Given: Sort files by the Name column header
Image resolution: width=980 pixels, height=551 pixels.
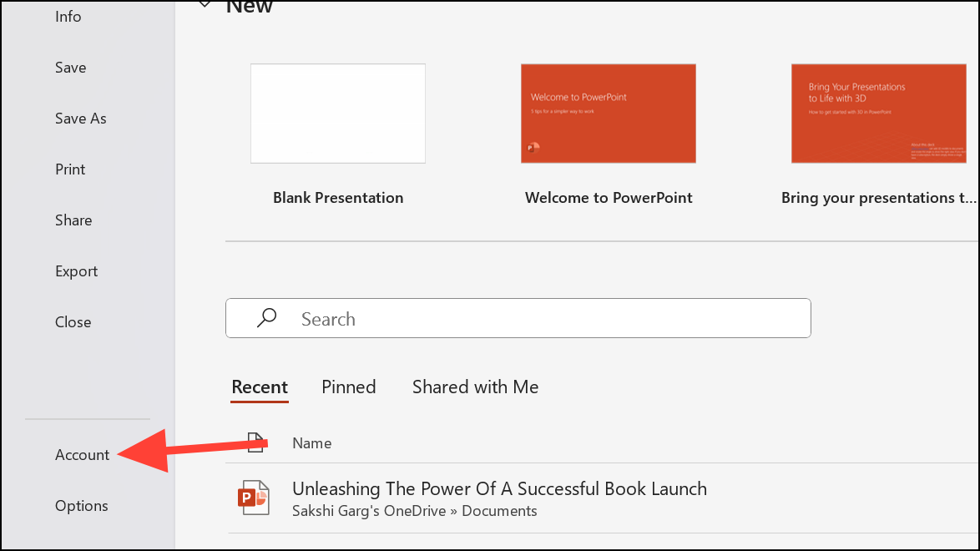Looking at the screenshot, I should (x=312, y=443).
